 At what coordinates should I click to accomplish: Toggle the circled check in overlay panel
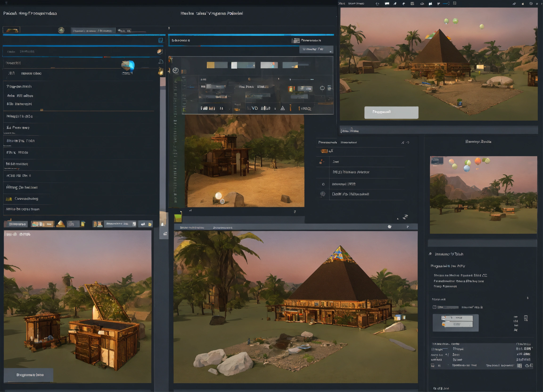tap(176, 70)
